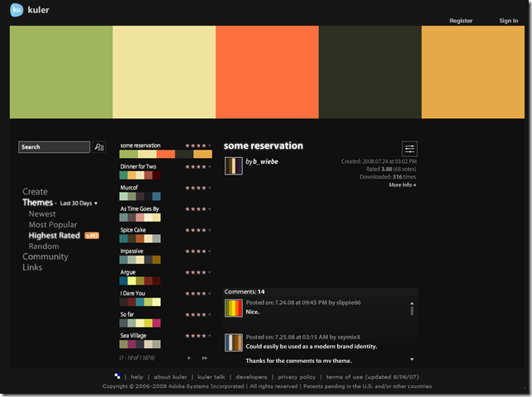The image size is (532, 397).
Task: Click slippie66's comment avatar
Action: click(234, 308)
